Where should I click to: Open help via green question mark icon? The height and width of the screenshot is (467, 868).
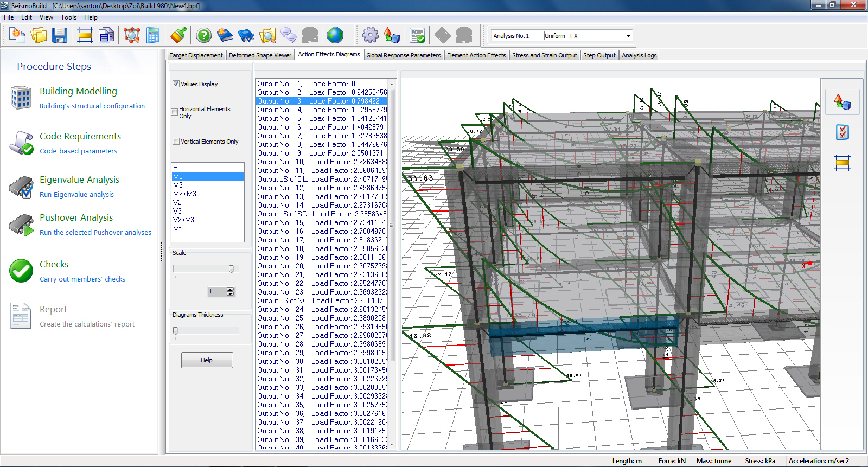click(204, 36)
